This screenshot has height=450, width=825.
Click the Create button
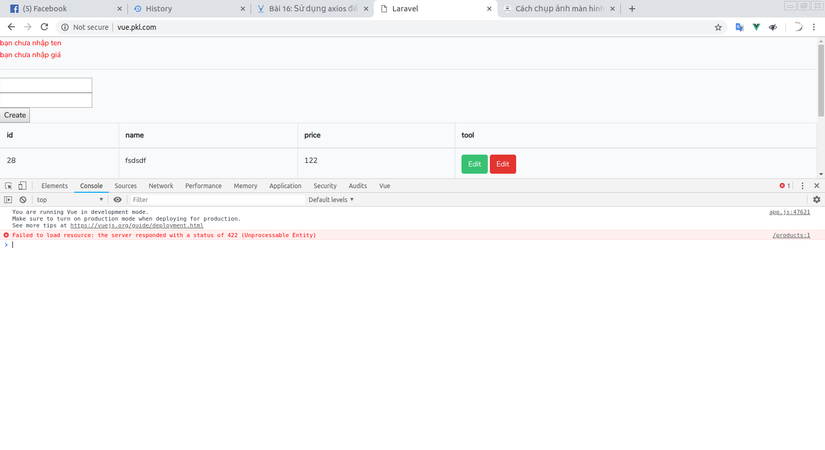pyautogui.click(x=15, y=115)
